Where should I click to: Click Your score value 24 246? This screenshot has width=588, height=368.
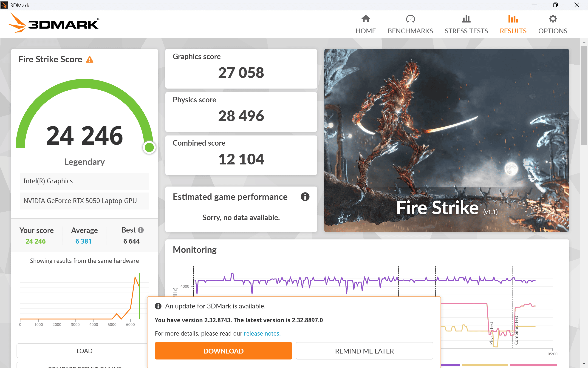[36, 241]
